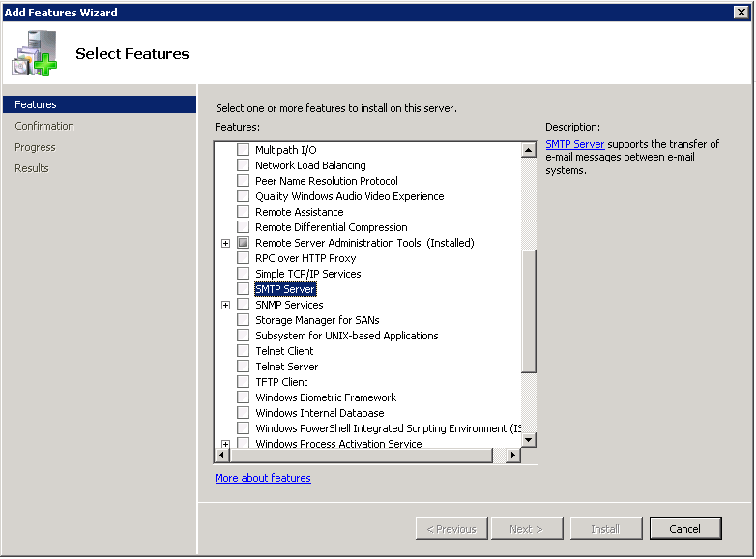
Task: Open the More about features link
Action: click(263, 478)
